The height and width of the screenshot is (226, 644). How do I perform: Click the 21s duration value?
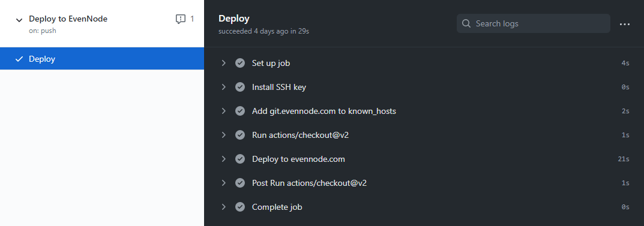[x=624, y=159]
